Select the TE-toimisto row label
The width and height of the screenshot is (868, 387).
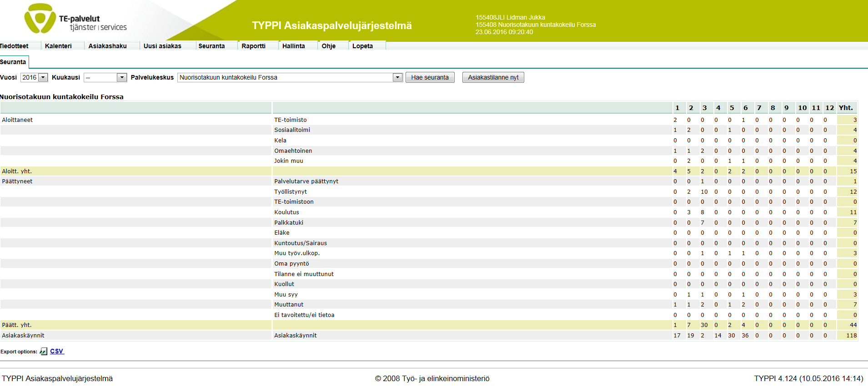tap(290, 120)
